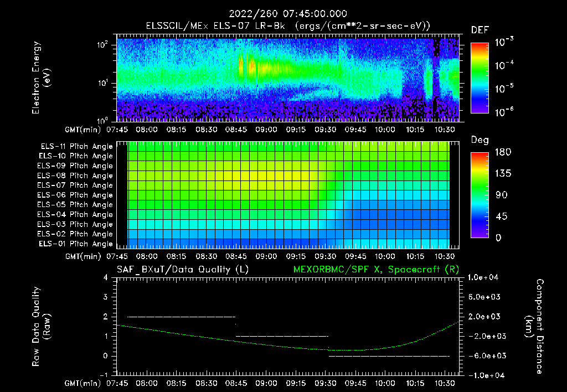
Task: Click the "GMT(min)" label under the electron spectrogram
Action: pyautogui.click(x=83, y=130)
